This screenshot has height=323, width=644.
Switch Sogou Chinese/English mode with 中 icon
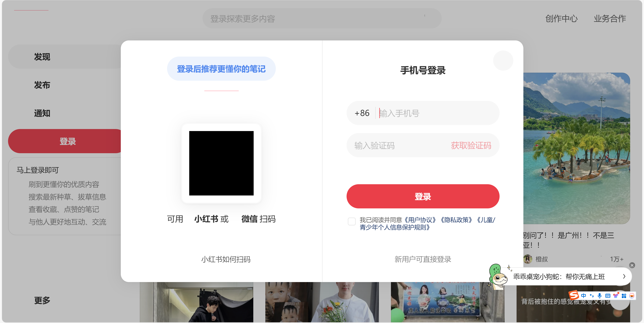(583, 295)
